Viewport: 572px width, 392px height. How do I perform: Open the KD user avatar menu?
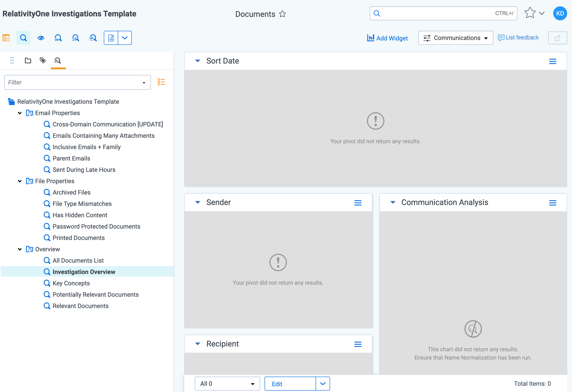[560, 13]
